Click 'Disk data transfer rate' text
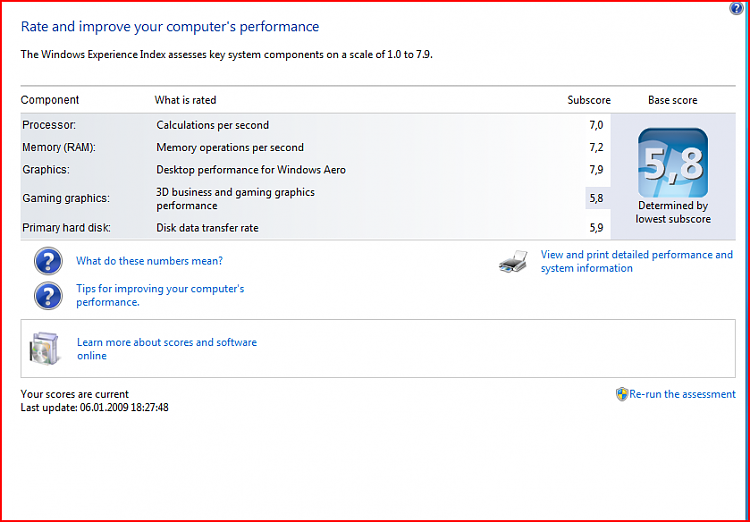This screenshot has height=522, width=750. click(x=207, y=228)
